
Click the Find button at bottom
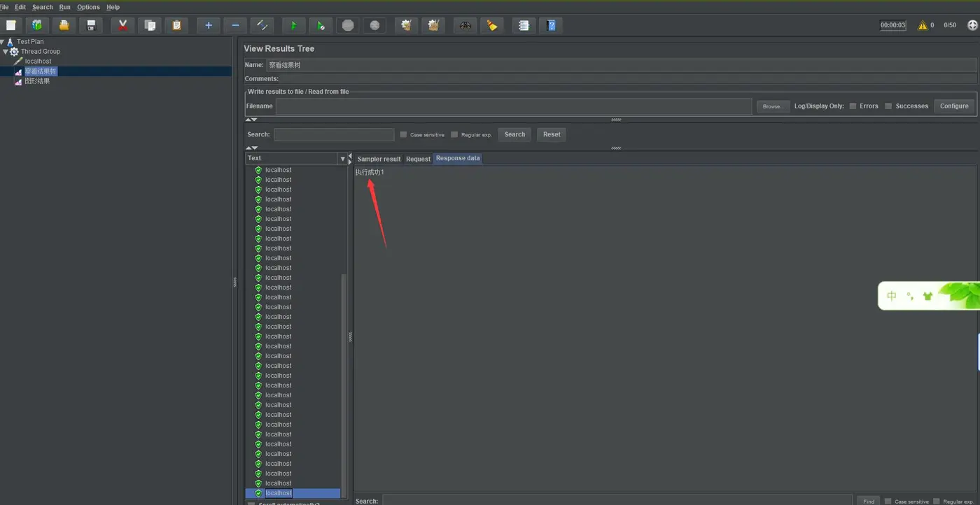[x=869, y=501]
